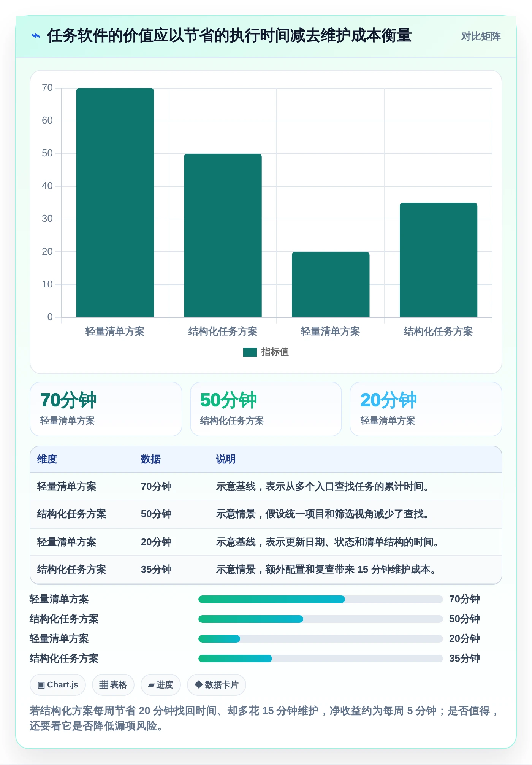Open the 50分钟 data card
This screenshot has width=532, height=765.
tap(266, 409)
